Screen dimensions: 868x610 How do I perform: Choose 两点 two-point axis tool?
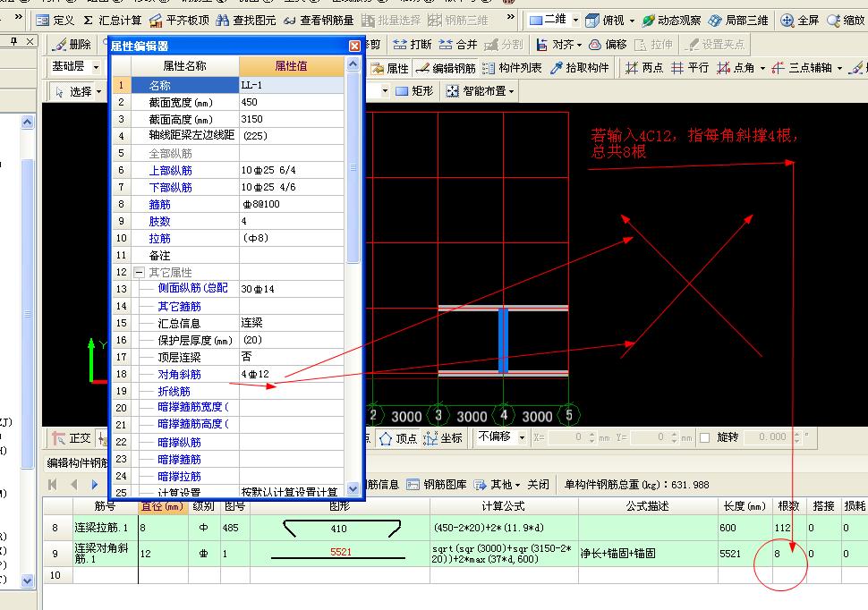[x=643, y=68]
